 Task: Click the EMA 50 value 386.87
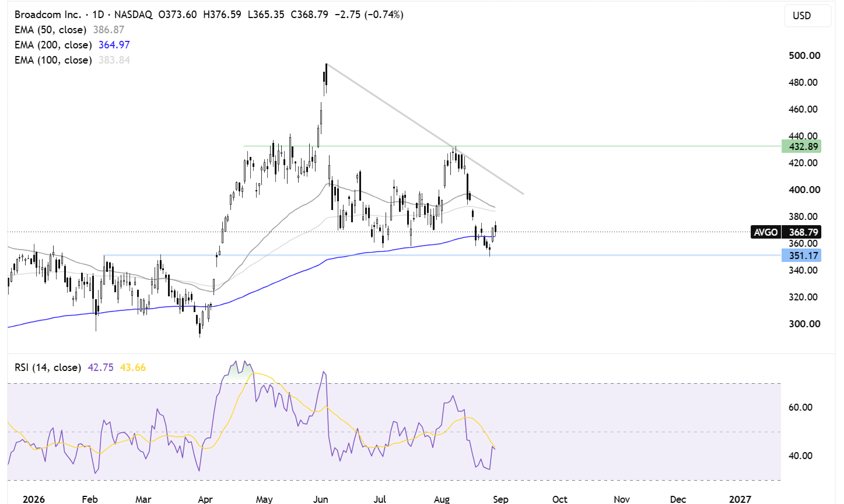[108, 30]
